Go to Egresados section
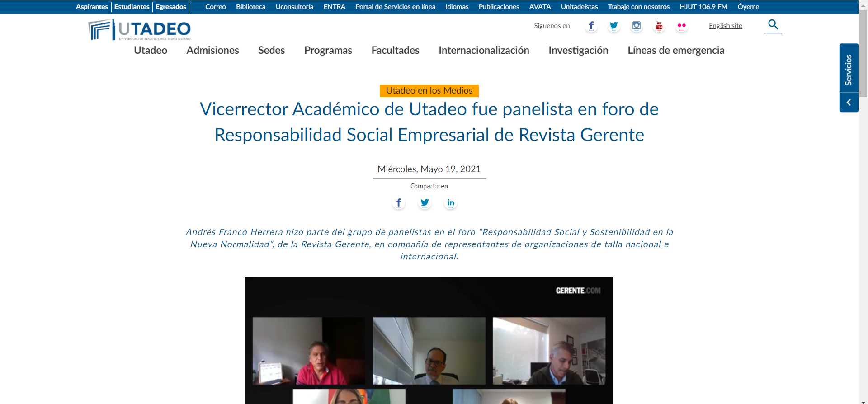The height and width of the screenshot is (404, 868). pyautogui.click(x=171, y=7)
